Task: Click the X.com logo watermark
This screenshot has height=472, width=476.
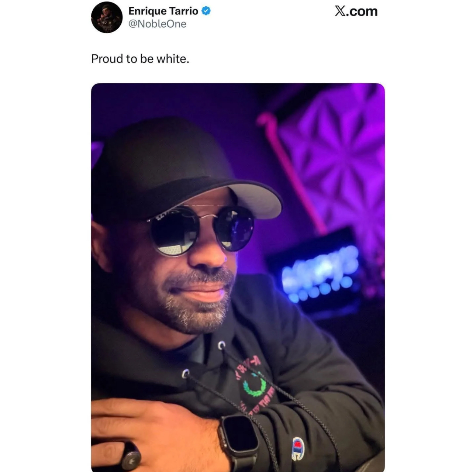Action: click(356, 11)
